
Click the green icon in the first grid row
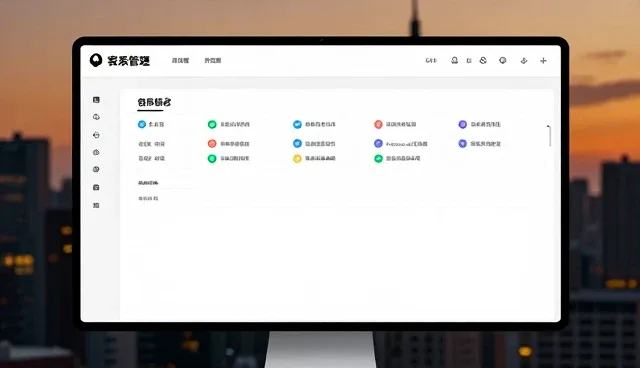click(212, 124)
